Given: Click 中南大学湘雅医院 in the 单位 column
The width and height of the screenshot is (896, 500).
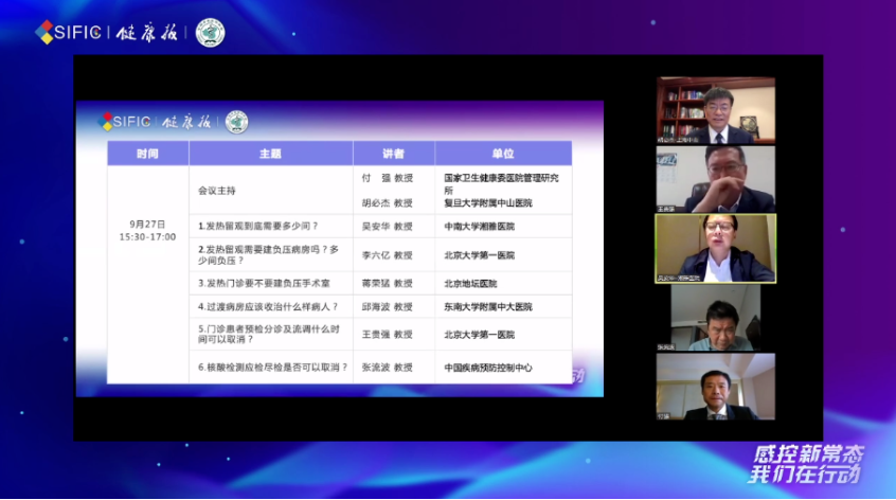Looking at the screenshot, I should [479, 226].
